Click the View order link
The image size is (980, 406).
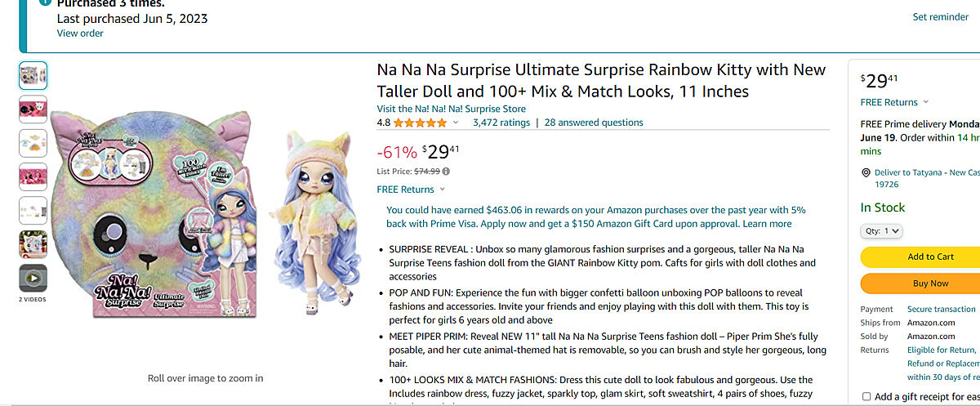(80, 33)
